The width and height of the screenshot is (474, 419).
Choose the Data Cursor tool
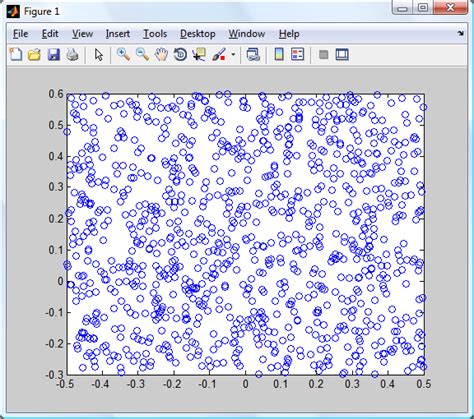[x=199, y=54]
